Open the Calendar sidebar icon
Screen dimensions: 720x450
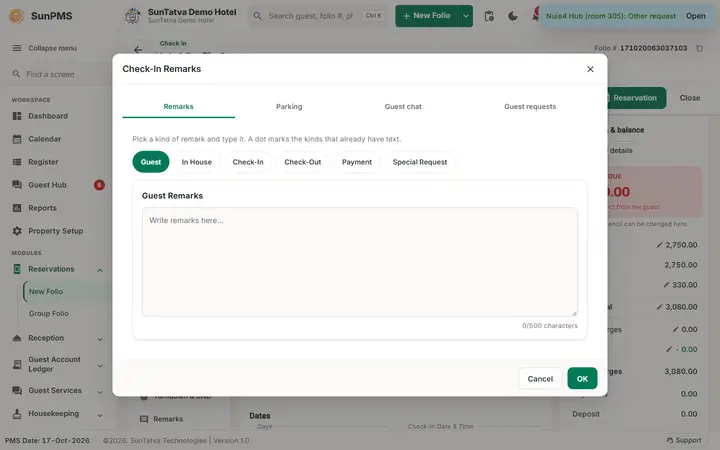[17, 139]
